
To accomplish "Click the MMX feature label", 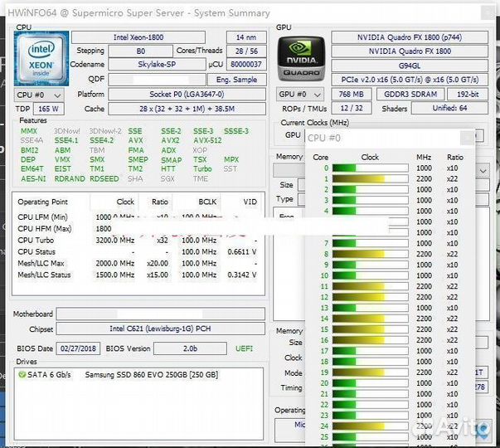I will pos(29,131).
